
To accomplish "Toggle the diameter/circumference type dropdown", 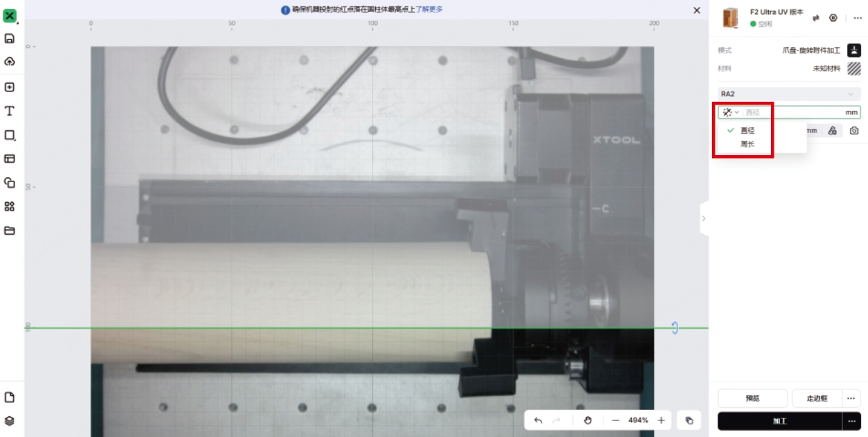I will point(731,112).
